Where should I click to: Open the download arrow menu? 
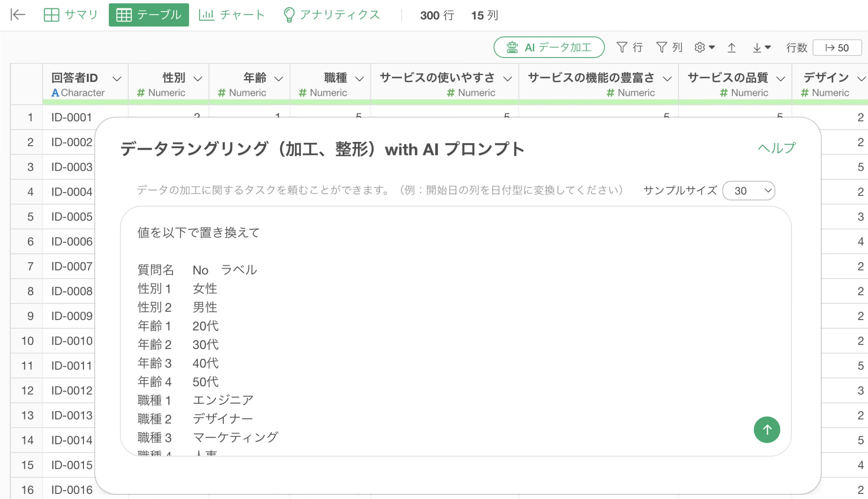(x=761, y=47)
